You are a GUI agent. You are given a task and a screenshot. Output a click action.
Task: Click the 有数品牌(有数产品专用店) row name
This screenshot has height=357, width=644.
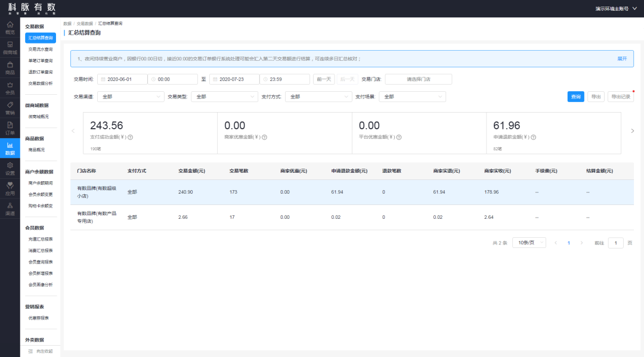point(97,217)
